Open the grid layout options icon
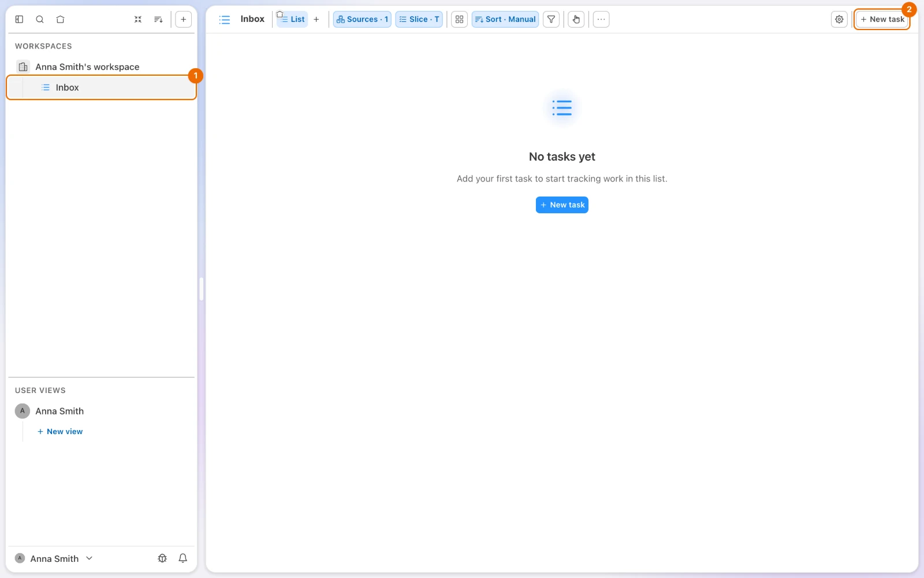The image size is (924, 578). coord(459,19)
